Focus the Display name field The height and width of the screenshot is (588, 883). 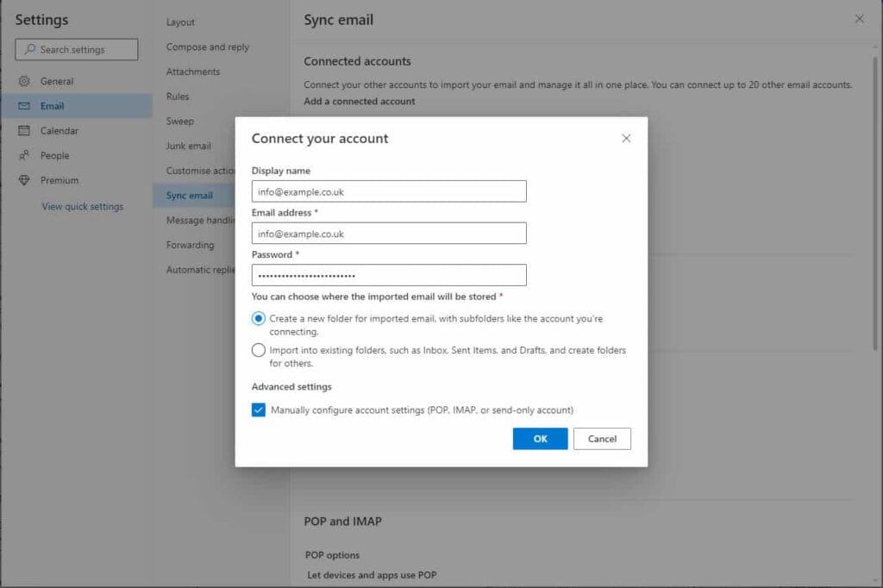click(x=389, y=191)
